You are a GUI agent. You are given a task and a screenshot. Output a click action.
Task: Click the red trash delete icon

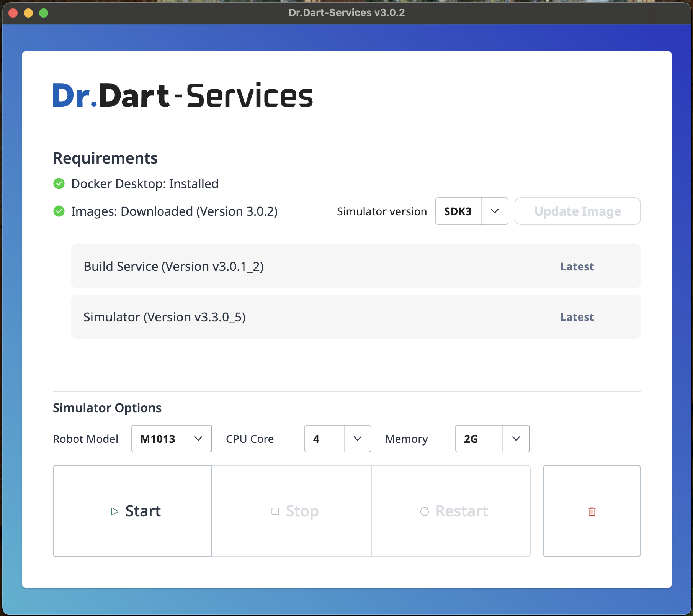592,511
